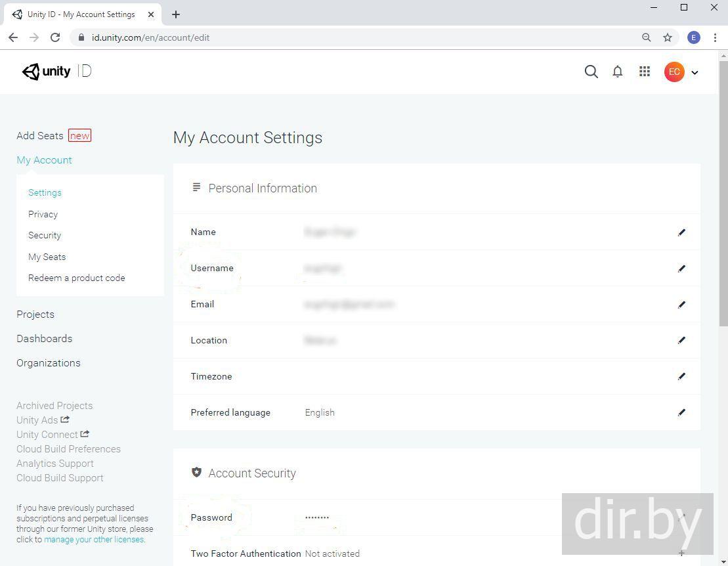Open the Unity Connect external link
This screenshot has width=728, height=566.
[53, 435]
